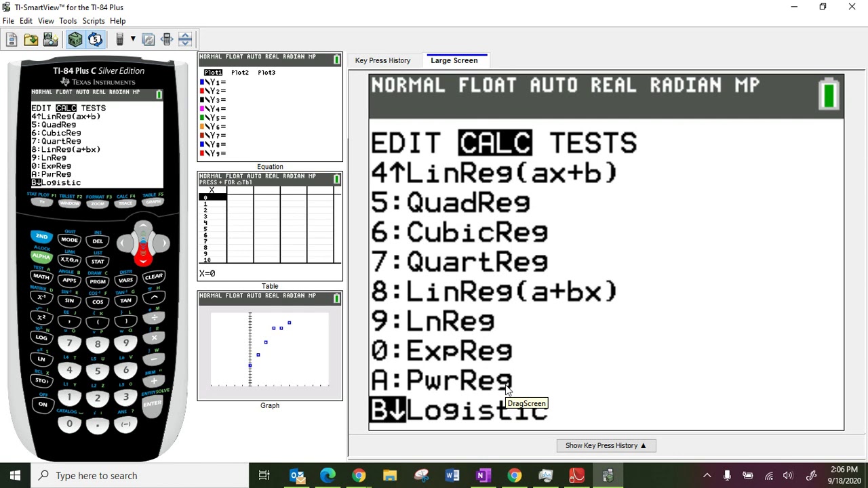Click the Table panel thumbnail

270,226
